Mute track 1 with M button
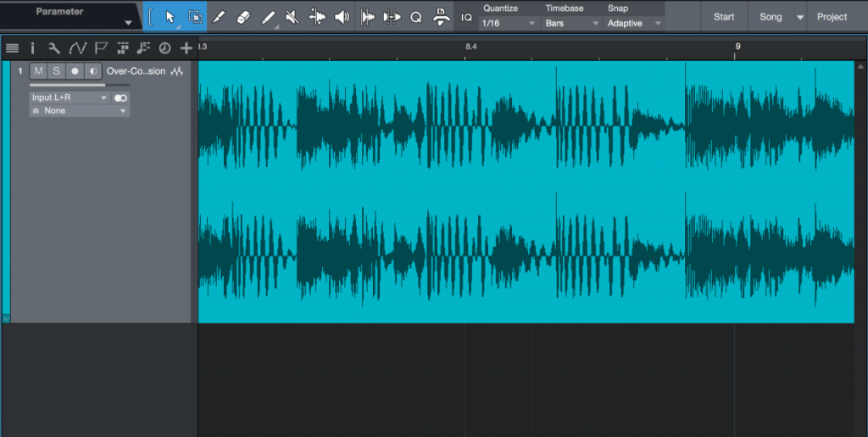This screenshot has height=437, width=868. point(38,71)
